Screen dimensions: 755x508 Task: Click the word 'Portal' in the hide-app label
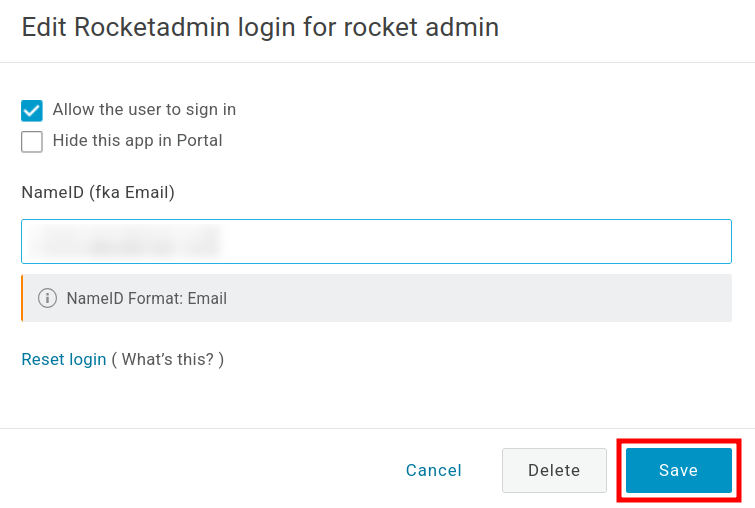199,141
